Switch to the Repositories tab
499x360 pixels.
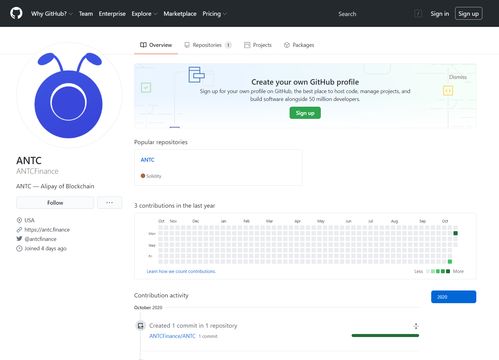[208, 45]
